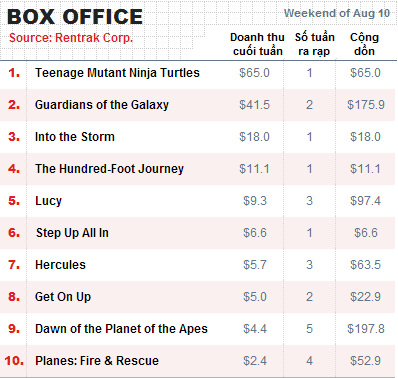Click the Cộng dồn column header
Viewport: 398px width, 378px height.
pyautogui.click(x=364, y=44)
